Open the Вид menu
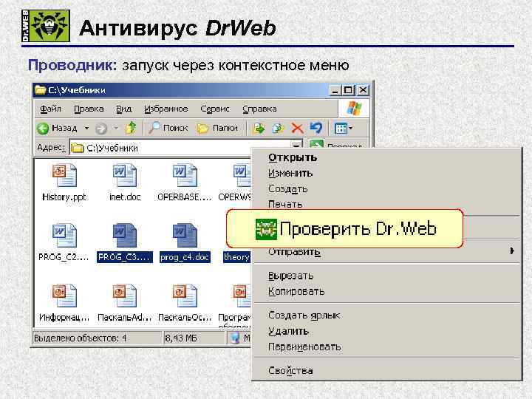The image size is (532, 399). 124,109
